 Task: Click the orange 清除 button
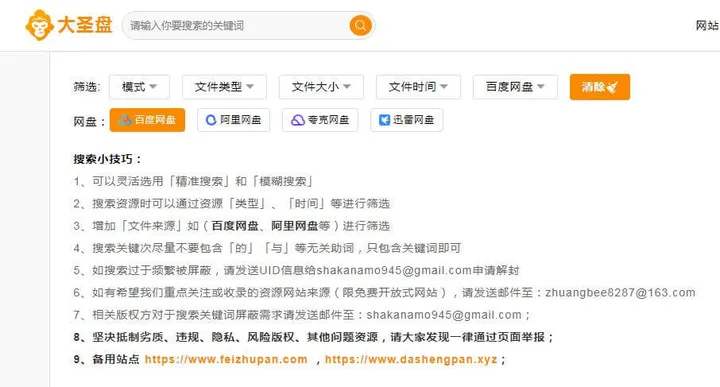(x=600, y=87)
